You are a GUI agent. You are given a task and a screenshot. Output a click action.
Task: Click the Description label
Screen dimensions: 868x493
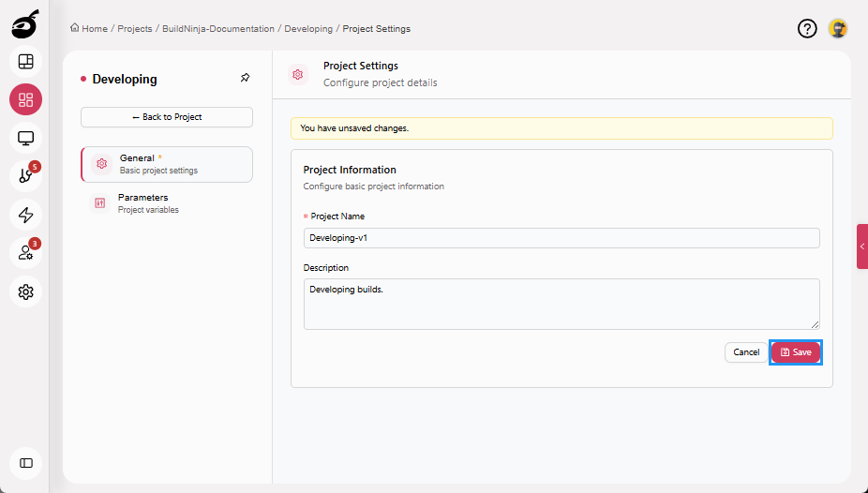326,268
